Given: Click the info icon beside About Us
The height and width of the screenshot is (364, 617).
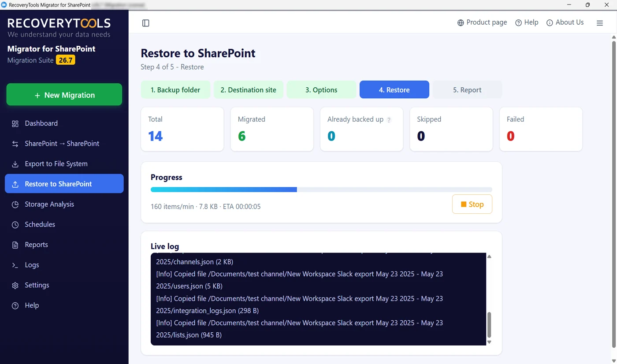Looking at the screenshot, I should 550,22.
